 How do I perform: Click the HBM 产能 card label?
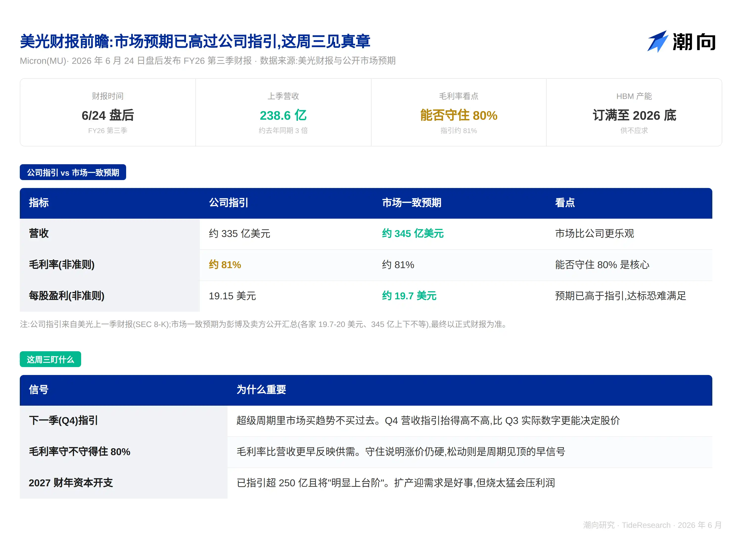click(634, 96)
